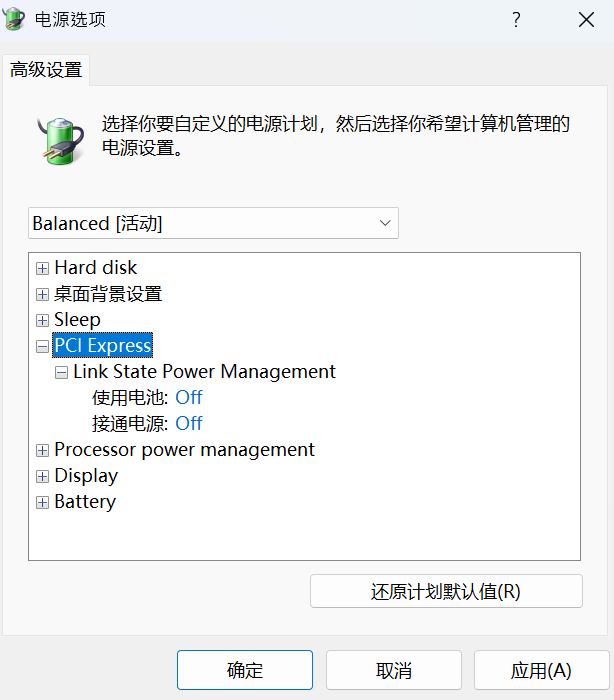This screenshot has width=614, height=700.
Task: Expand the Battery settings node
Action: pyautogui.click(x=42, y=502)
